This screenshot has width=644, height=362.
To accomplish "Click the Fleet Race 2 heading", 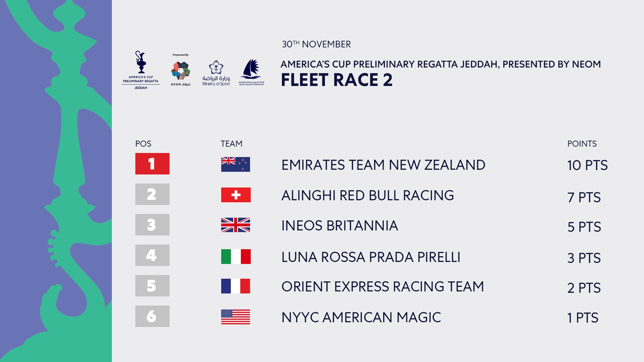I will pyautogui.click(x=337, y=80).
